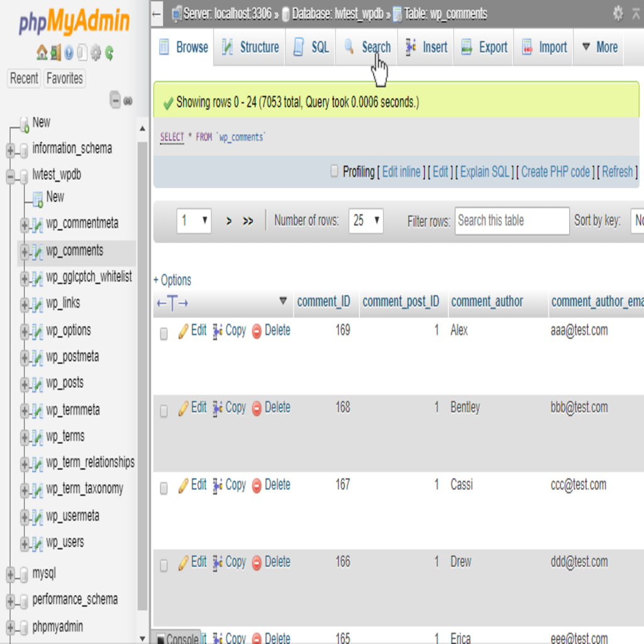
Task: Click the pencil Edit icon for row 166
Action: point(184,562)
